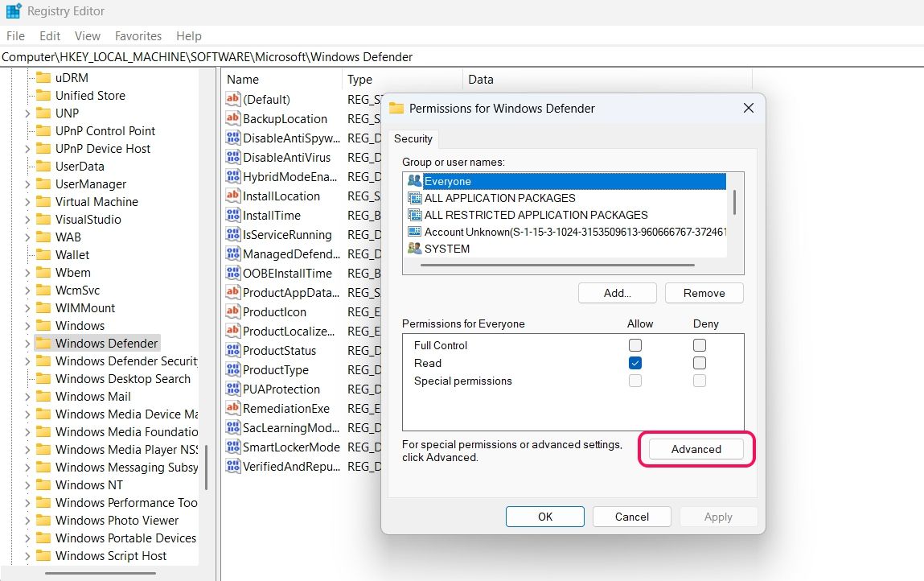The height and width of the screenshot is (581, 924).
Task: Open the File menu
Action: tap(15, 36)
